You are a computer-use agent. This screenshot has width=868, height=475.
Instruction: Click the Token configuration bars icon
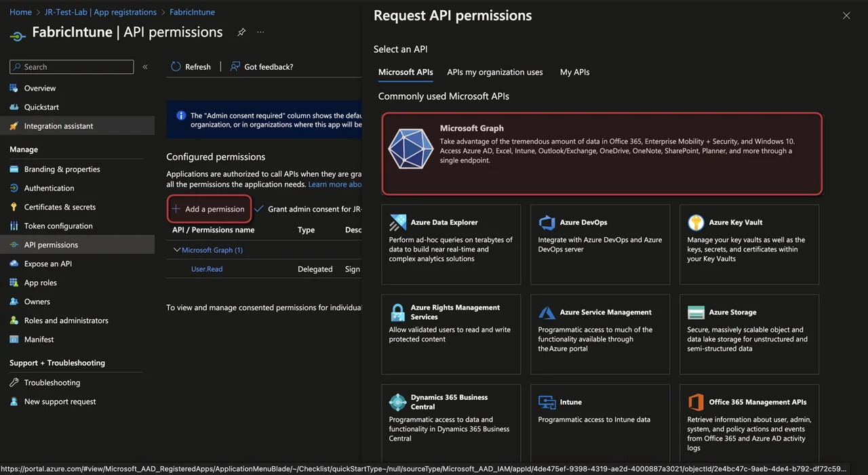(x=14, y=226)
